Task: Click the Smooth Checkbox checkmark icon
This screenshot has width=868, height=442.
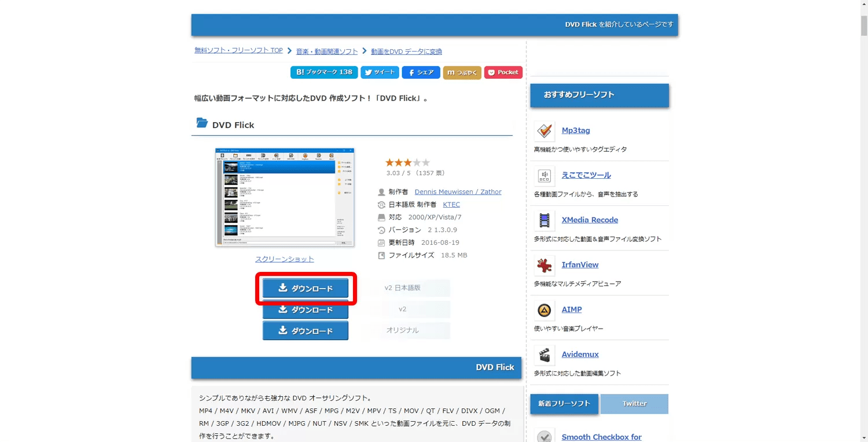Action: pos(544,437)
